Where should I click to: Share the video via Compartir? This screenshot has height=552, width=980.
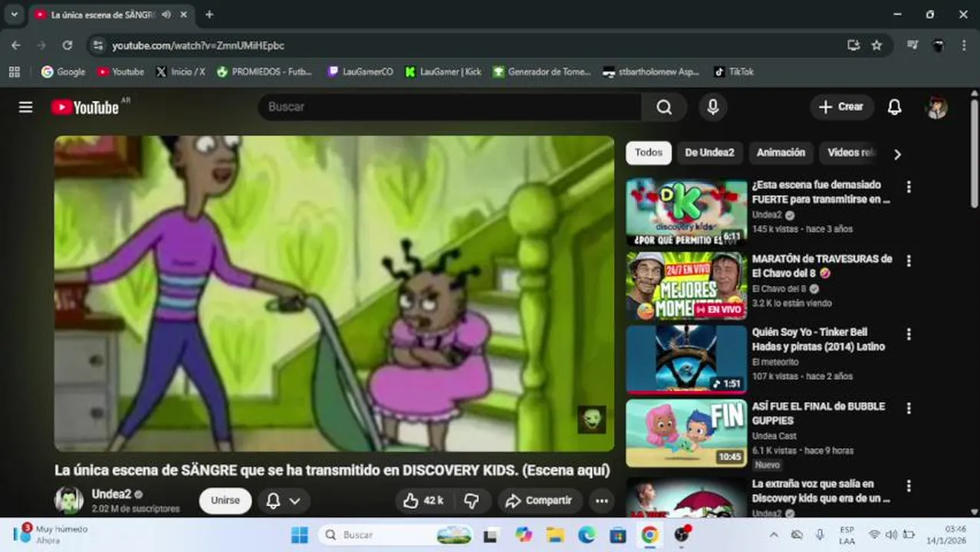click(539, 501)
